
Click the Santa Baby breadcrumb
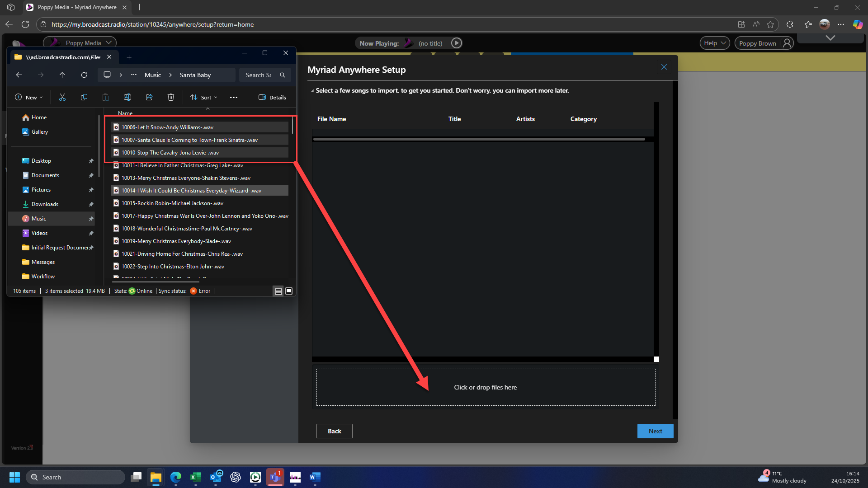[195, 75]
